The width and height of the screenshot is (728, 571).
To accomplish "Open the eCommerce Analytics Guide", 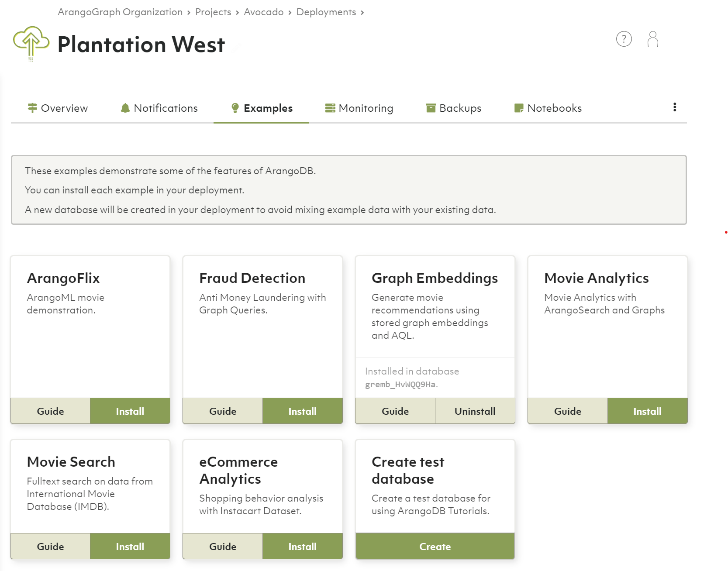I will coord(223,546).
